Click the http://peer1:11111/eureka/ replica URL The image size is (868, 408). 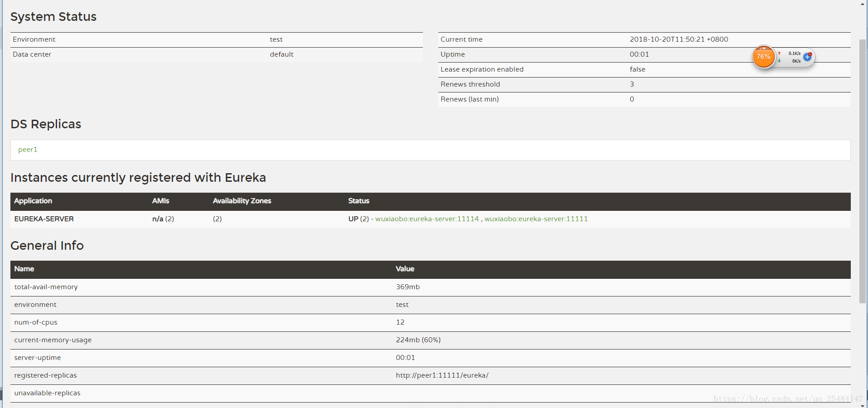(442, 375)
